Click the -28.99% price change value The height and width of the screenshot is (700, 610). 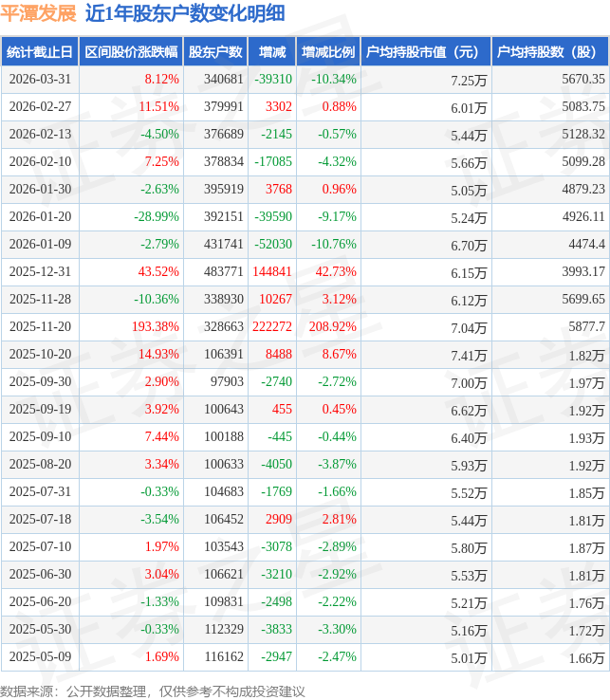[157, 216]
